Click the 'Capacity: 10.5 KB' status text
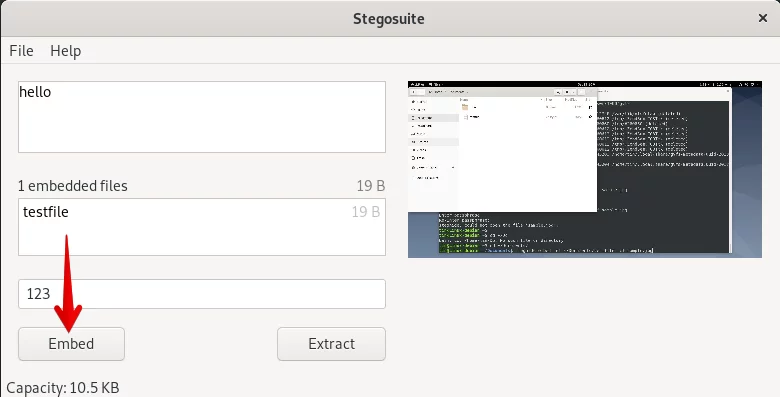Image resolution: width=780 pixels, height=397 pixels. click(x=63, y=388)
